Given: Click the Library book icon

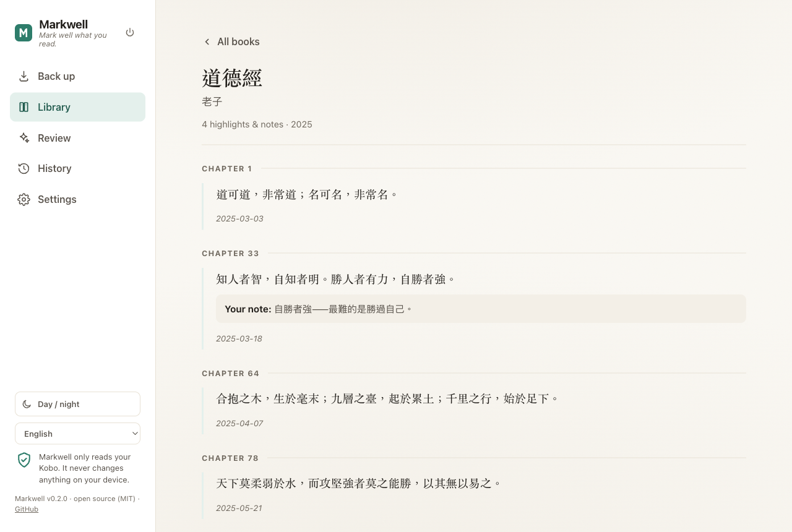Looking at the screenshot, I should (24, 107).
